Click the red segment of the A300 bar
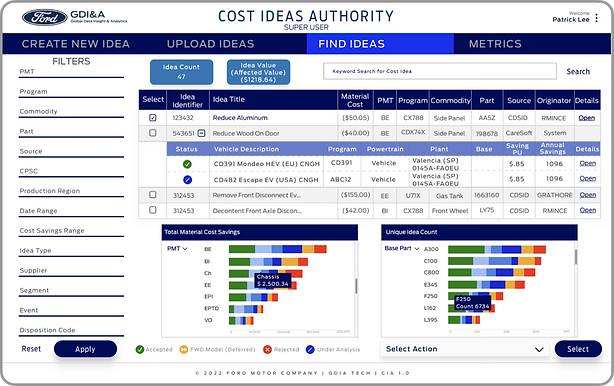The image size is (614, 386). pos(540,249)
